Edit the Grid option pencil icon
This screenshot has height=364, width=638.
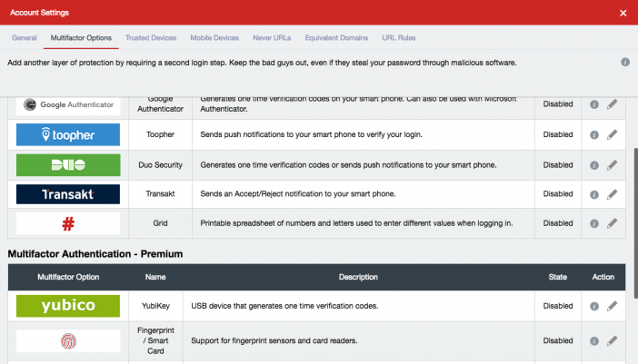(x=612, y=223)
